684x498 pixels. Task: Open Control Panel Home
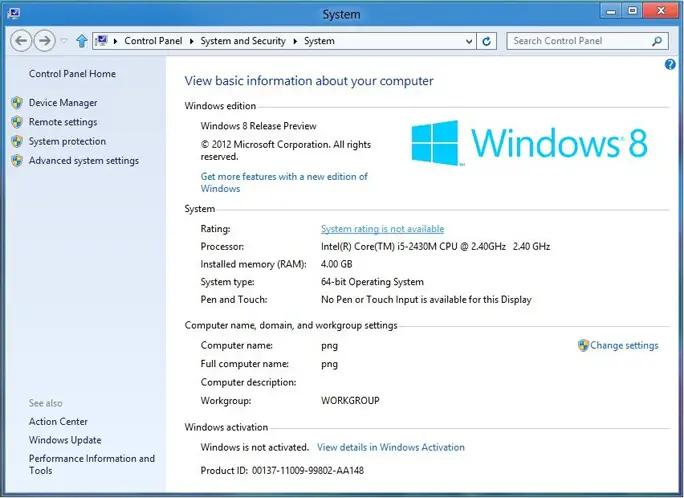[x=72, y=74]
